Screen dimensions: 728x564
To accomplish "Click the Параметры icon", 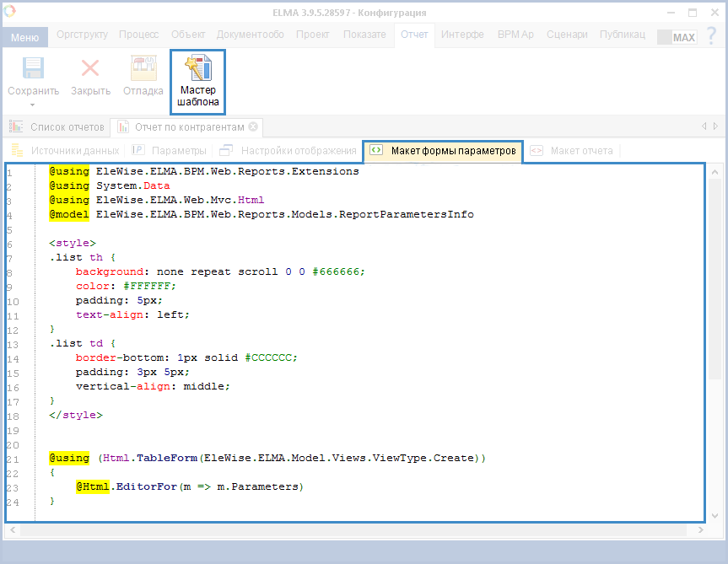I will (138, 150).
